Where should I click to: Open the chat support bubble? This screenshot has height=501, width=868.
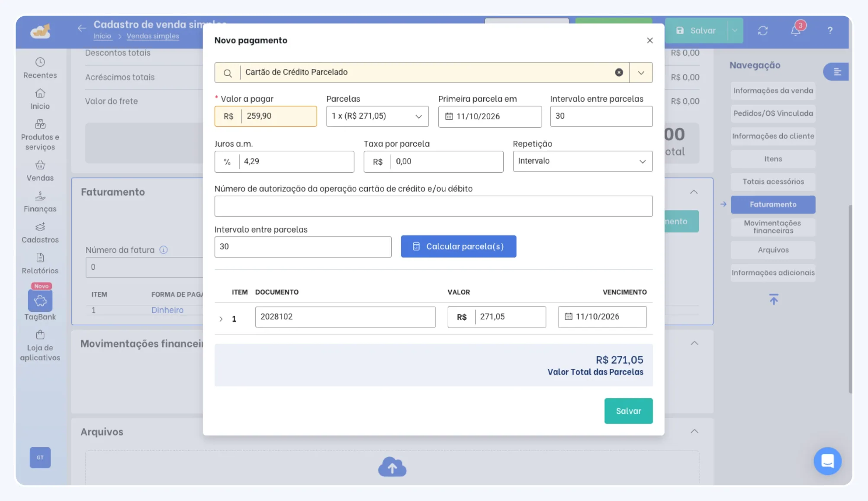point(827,461)
